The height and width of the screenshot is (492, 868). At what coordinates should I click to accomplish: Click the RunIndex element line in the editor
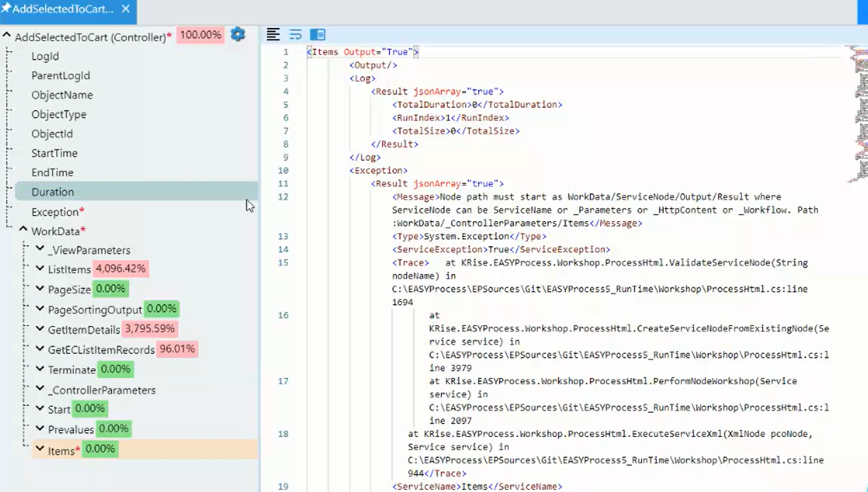click(x=451, y=118)
